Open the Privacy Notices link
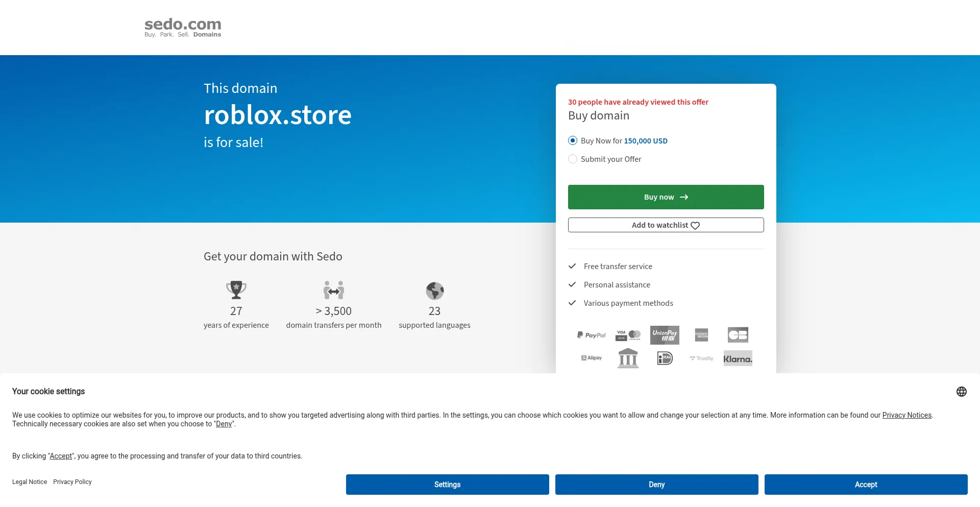Image resolution: width=980 pixels, height=507 pixels. (906, 415)
